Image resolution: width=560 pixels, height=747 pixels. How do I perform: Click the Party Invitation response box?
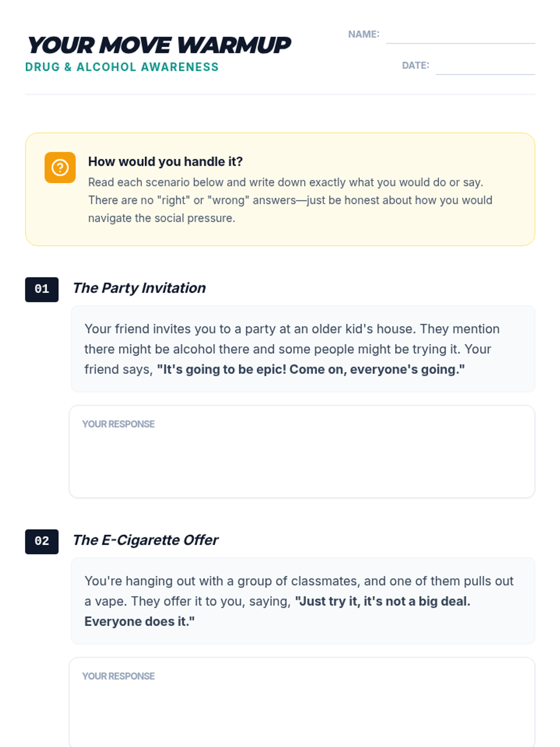click(x=302, y=451)
